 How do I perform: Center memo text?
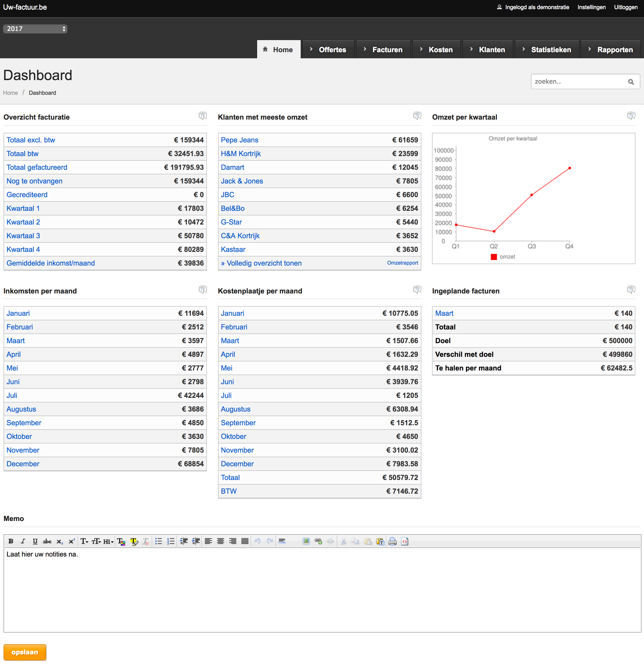(220, 541)
